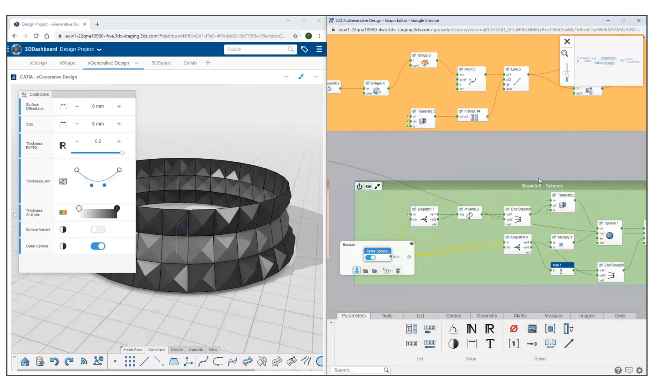652x389 pixels.
Task: Click the power button on Spheres branch
Action: [359, 186]
